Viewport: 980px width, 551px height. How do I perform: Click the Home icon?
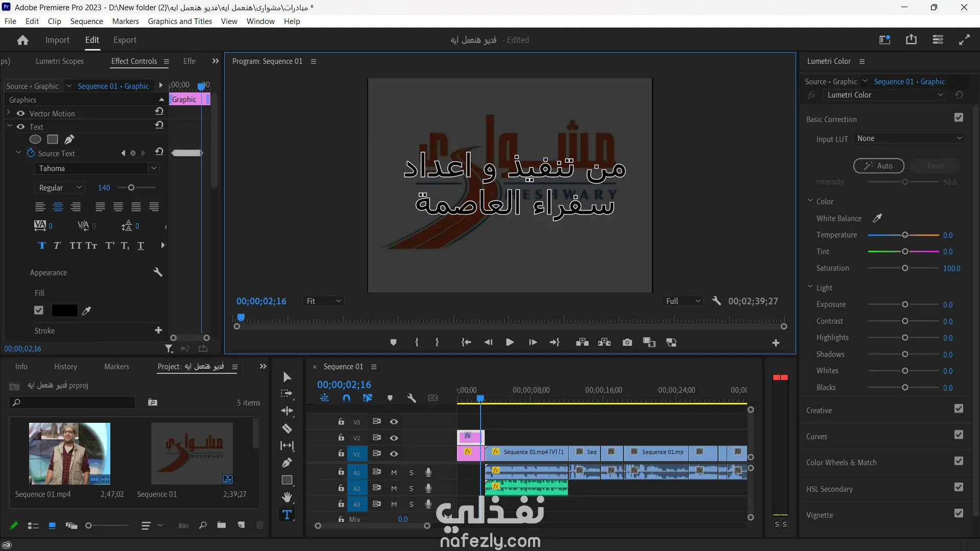pyautogui.click(x=22, y=40)
